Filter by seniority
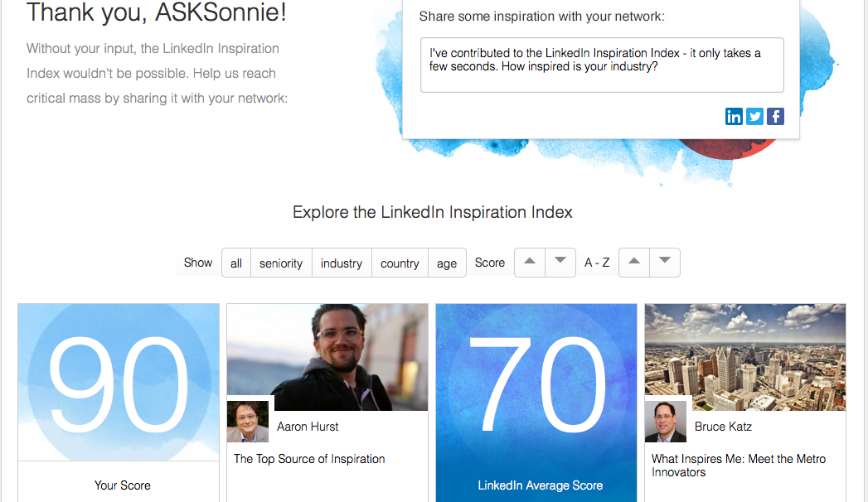 tap(281, 263)
